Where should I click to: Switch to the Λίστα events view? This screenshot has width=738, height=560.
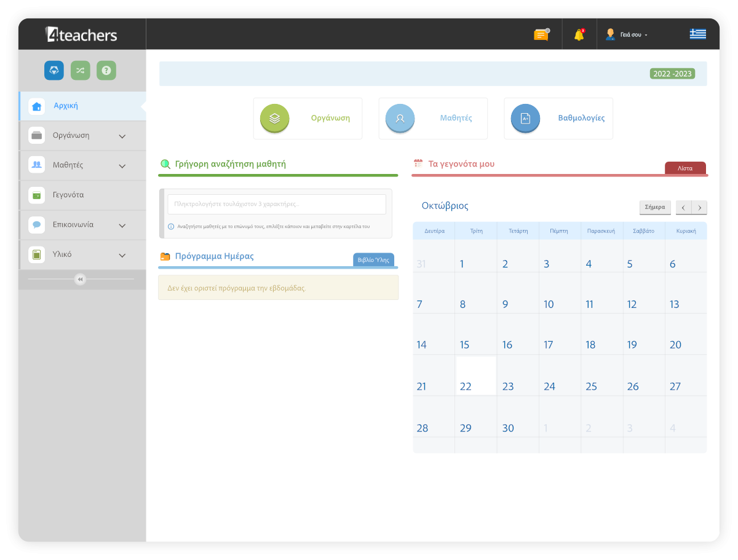[685, 168]
